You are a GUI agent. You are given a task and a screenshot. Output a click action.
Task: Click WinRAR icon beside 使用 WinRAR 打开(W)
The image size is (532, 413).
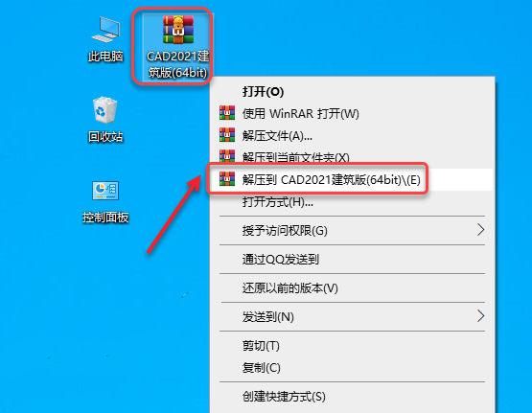(227, 113)
